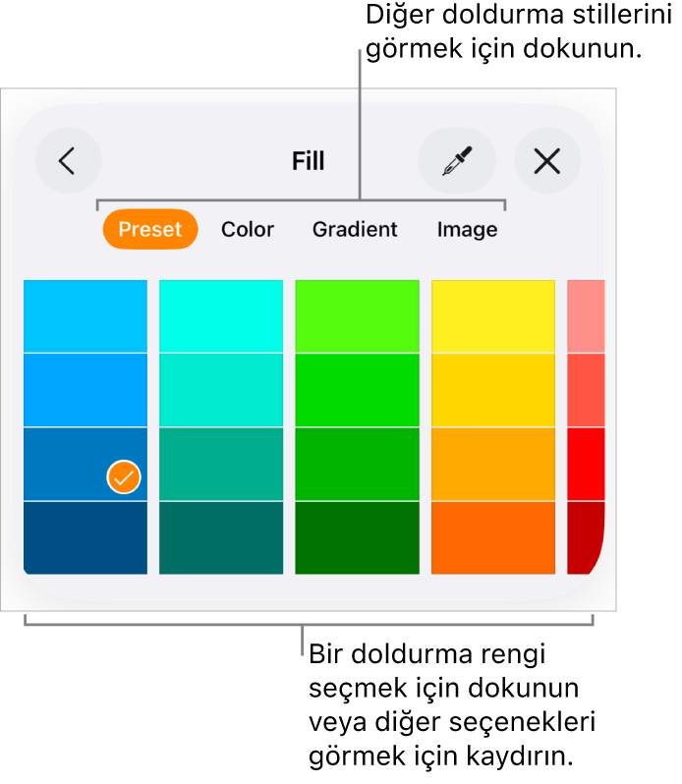
Task: Click the back chevron button
Action: 68,161
